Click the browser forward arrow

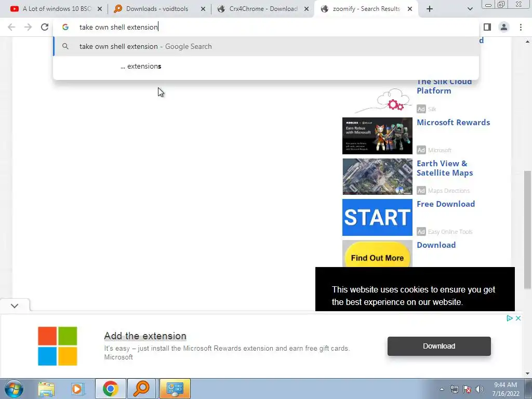pyautogui.click(x=28, y=27)
